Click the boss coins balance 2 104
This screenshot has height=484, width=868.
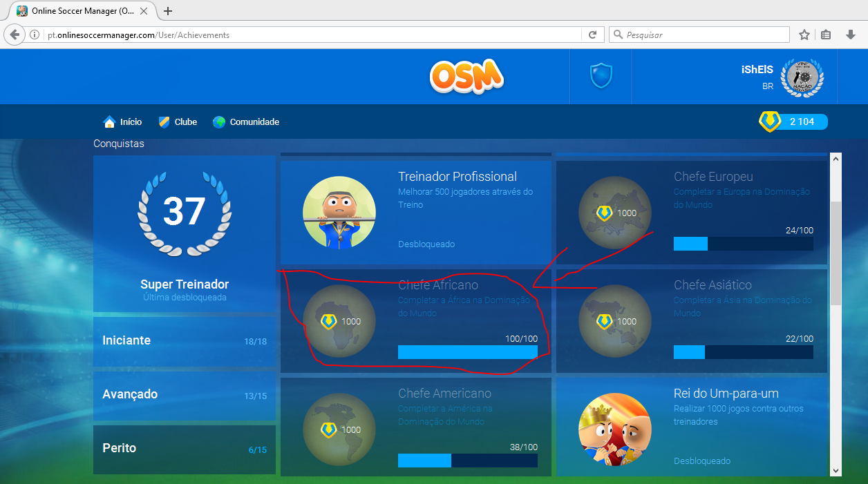click(x=793, y=122)
